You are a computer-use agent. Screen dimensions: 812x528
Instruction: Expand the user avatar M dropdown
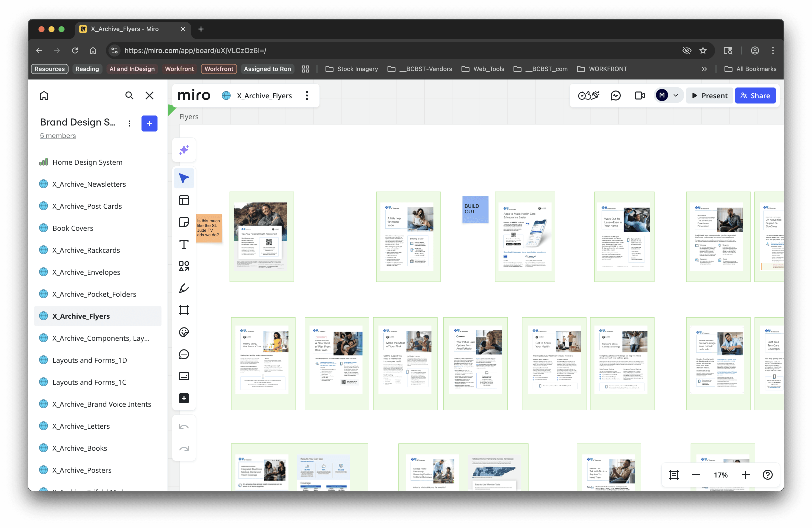pos(675,95)
